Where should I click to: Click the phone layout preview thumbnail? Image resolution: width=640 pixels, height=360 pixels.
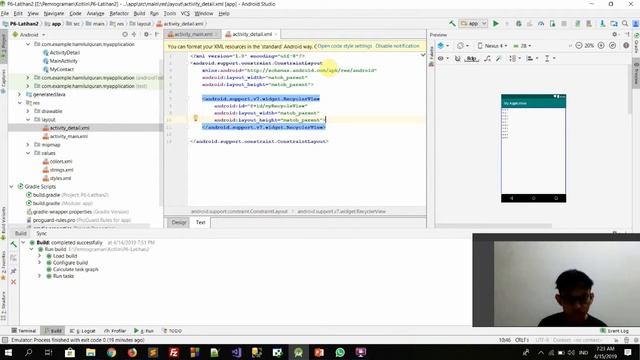[533, 148]
